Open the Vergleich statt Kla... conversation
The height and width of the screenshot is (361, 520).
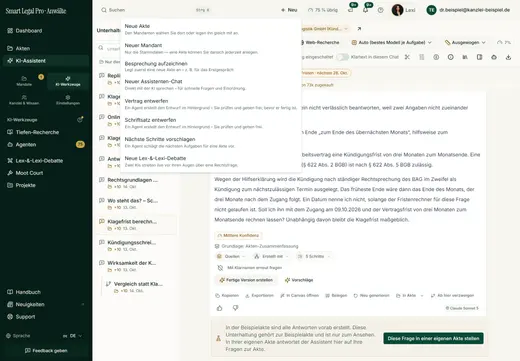(x=138, y=287)
